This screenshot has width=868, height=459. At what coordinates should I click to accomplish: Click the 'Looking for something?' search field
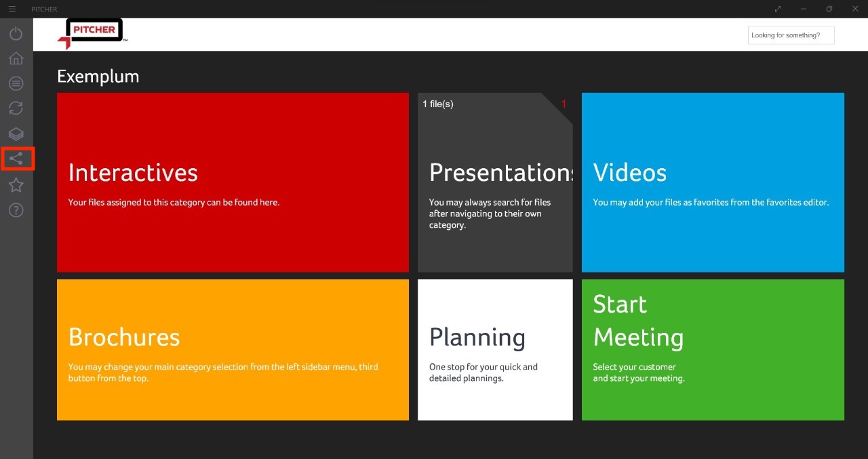[791, 35]
